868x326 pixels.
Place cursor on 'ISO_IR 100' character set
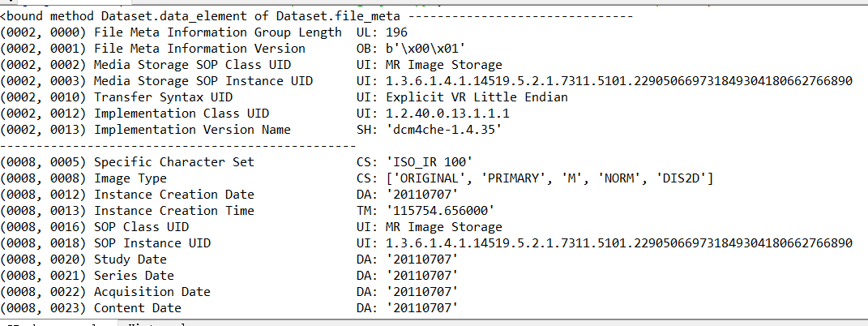429,162
